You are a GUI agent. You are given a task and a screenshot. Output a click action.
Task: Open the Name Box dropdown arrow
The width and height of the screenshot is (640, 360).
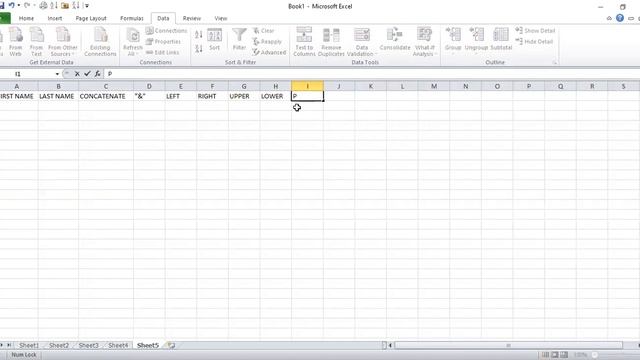click(x=57, y=74)
